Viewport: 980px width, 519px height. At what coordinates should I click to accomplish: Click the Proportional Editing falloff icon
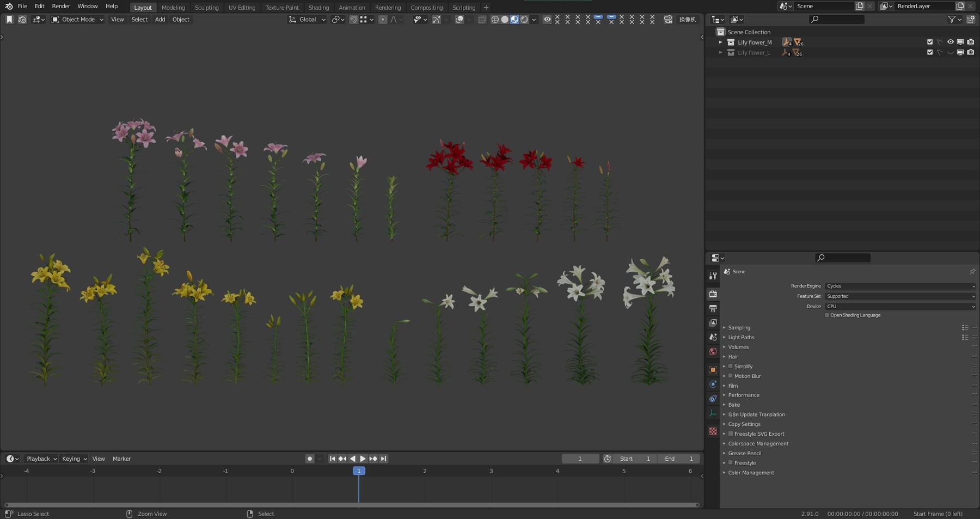point(394,20)
